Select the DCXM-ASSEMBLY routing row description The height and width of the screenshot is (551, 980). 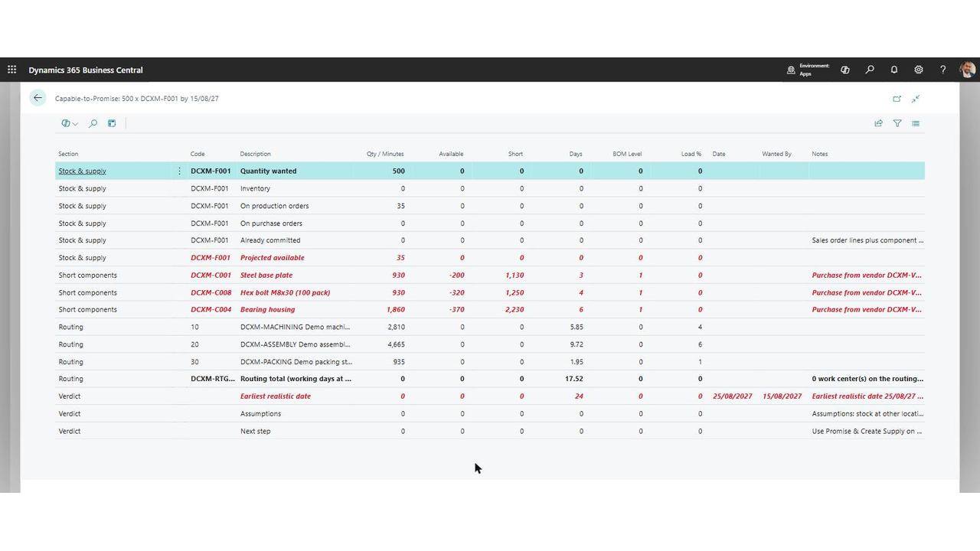(x=295, y=344)
